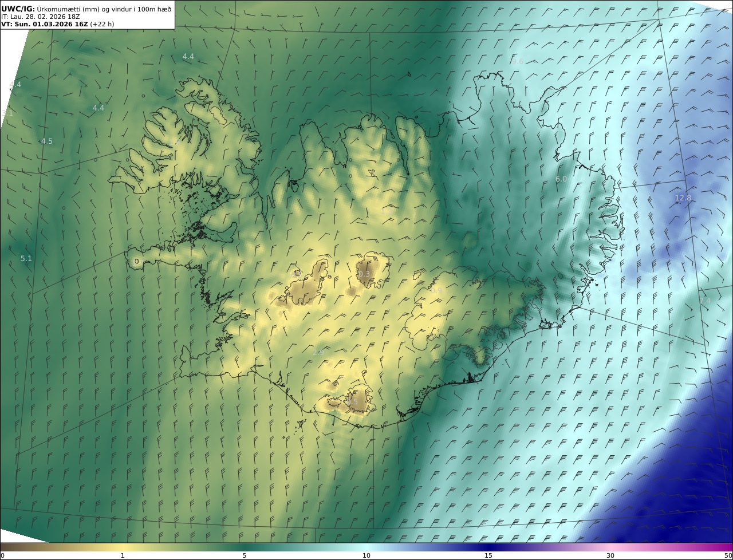Click the 7.4 value near the right edge

(705, 301)
